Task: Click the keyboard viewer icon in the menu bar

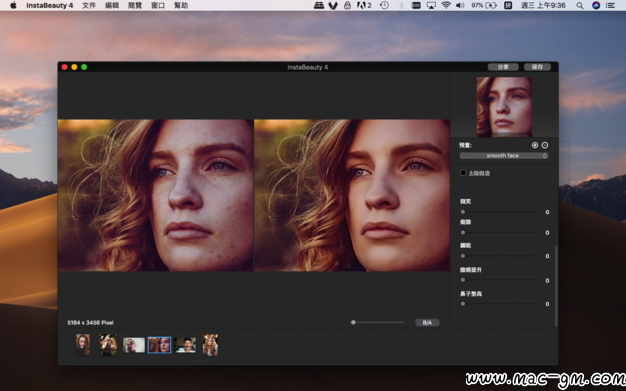Action: tap(416, 5)
